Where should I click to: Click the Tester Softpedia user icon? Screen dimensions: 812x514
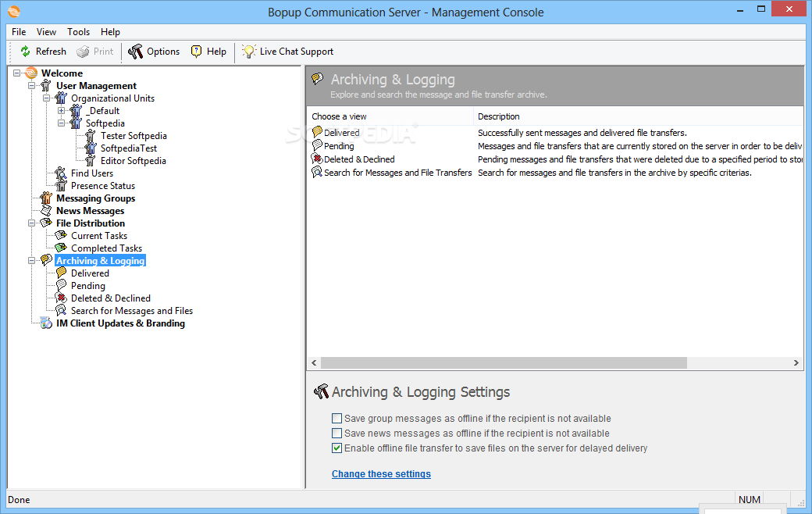click(x=91, y=136)
